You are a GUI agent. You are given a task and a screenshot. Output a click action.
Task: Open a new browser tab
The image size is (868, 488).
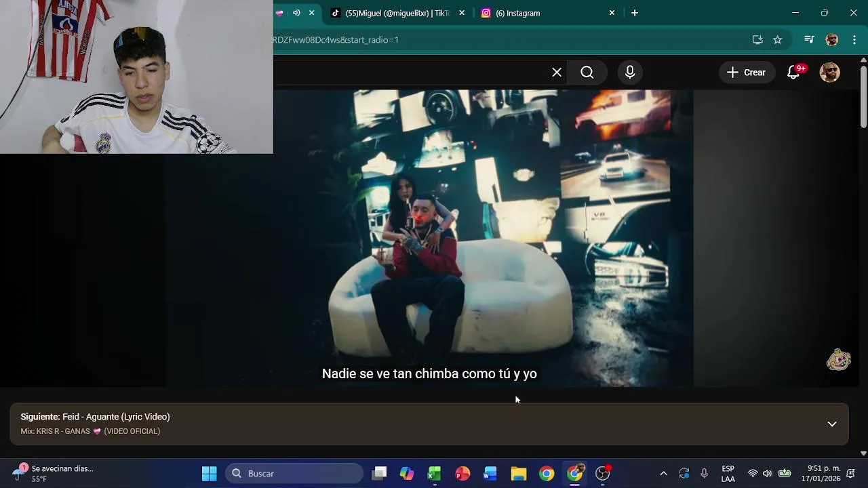[x=635, y=13]
